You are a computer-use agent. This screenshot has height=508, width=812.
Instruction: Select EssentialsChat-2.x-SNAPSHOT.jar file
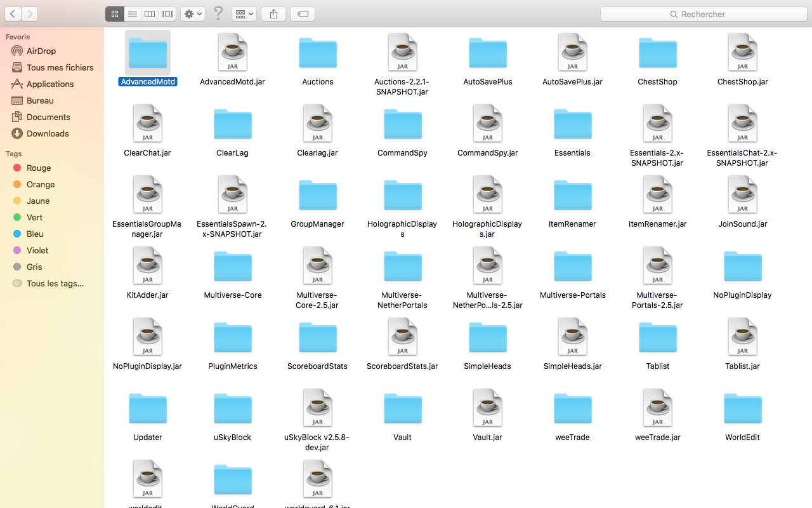[x=743, y=124]
